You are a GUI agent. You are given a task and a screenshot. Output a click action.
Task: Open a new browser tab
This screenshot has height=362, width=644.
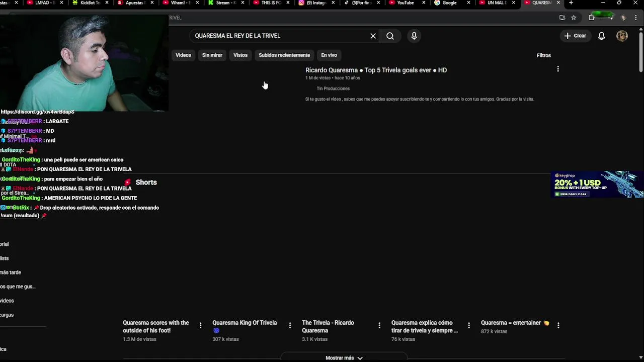pyautogui.click(x=571, y=3)
